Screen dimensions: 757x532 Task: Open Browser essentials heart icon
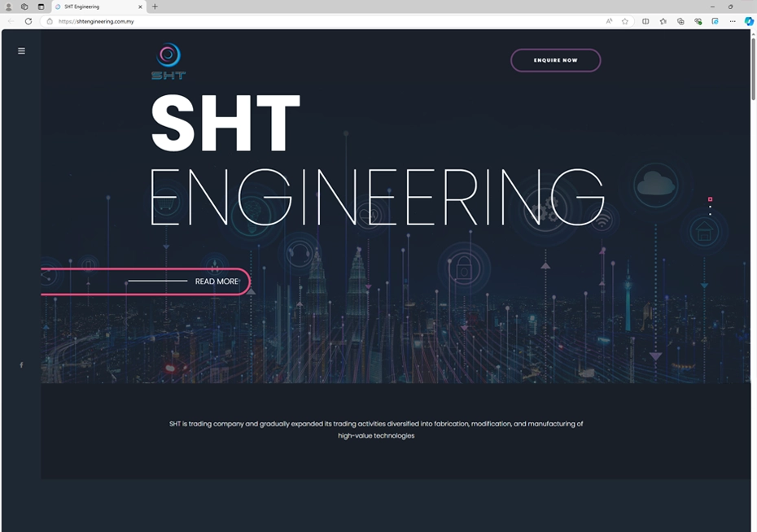pyautogui.click(x=698, y=21)
